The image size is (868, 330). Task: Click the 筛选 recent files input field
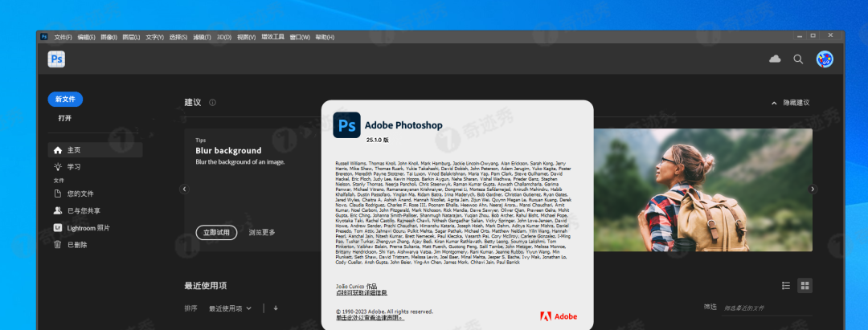(768, 308)
